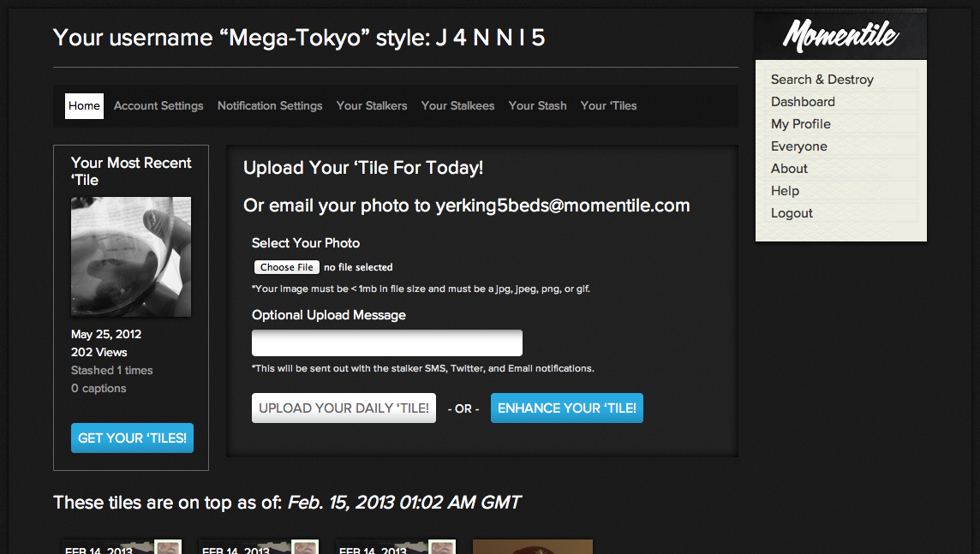Open the Help link

[785, 190]
